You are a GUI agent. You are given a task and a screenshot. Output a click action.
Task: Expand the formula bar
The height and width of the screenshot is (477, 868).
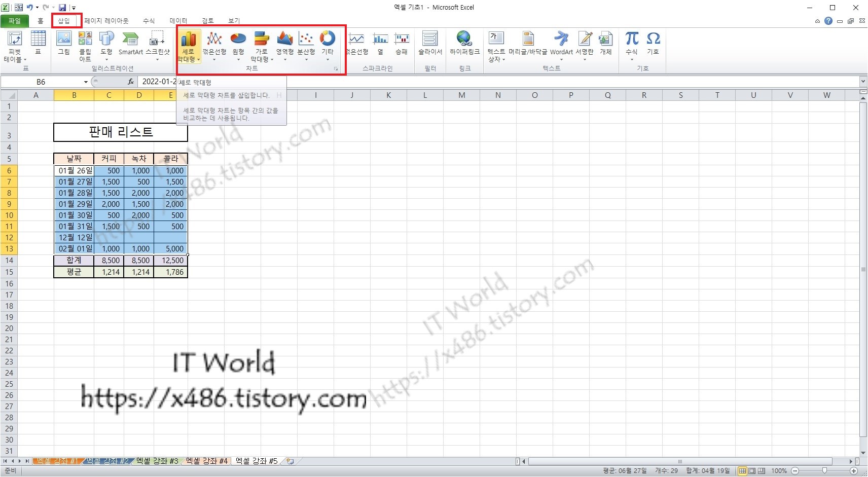tap(863, 82)
